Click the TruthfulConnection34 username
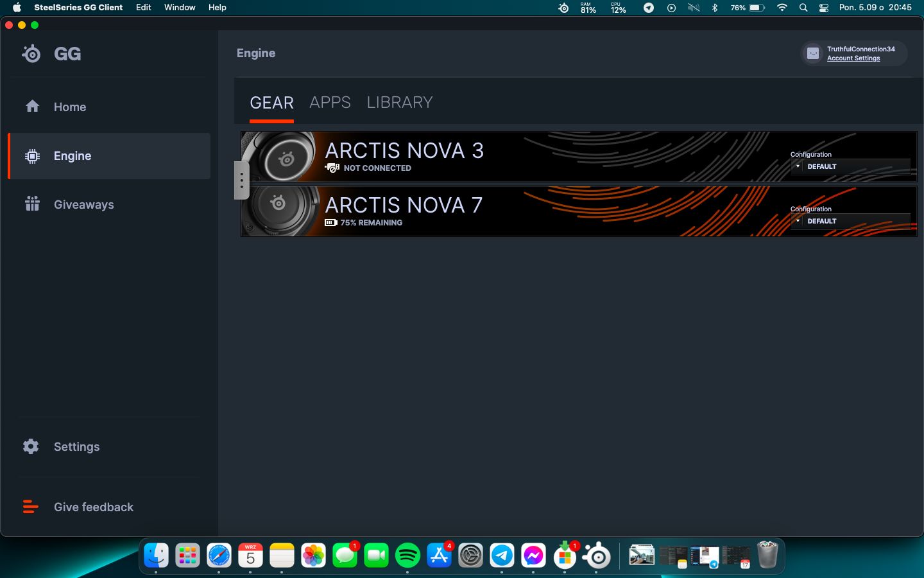This screenshot has height=578, width=924. coord(861,49)
